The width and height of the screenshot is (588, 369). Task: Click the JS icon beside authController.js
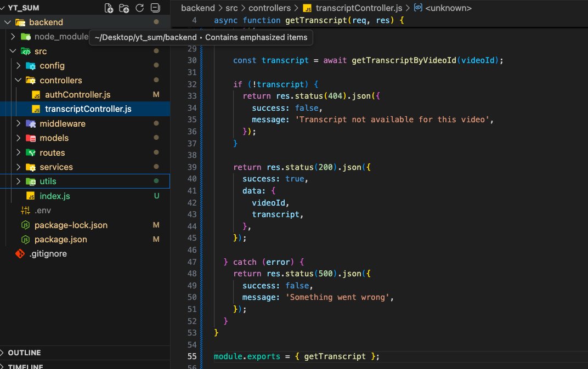(x=36, y=95)
